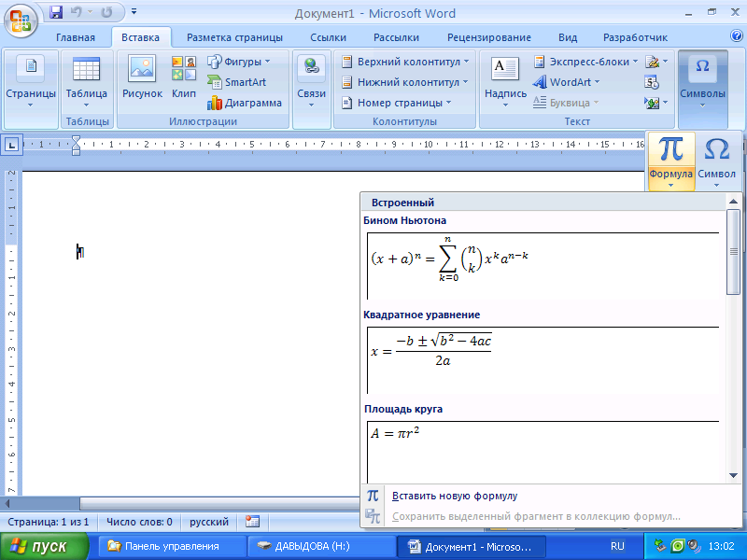Click the volume speaker tray icon

[x=694, y=546]
